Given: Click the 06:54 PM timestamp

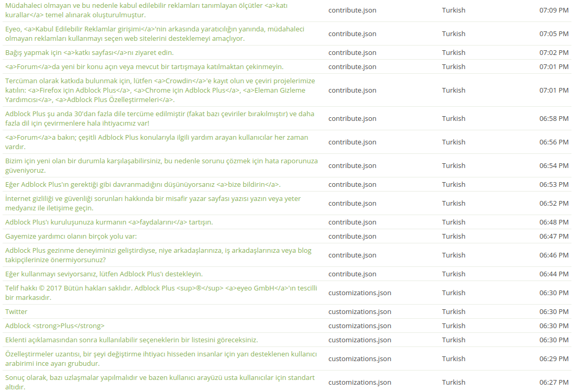Looking at the screenshot, I should 554,166.
